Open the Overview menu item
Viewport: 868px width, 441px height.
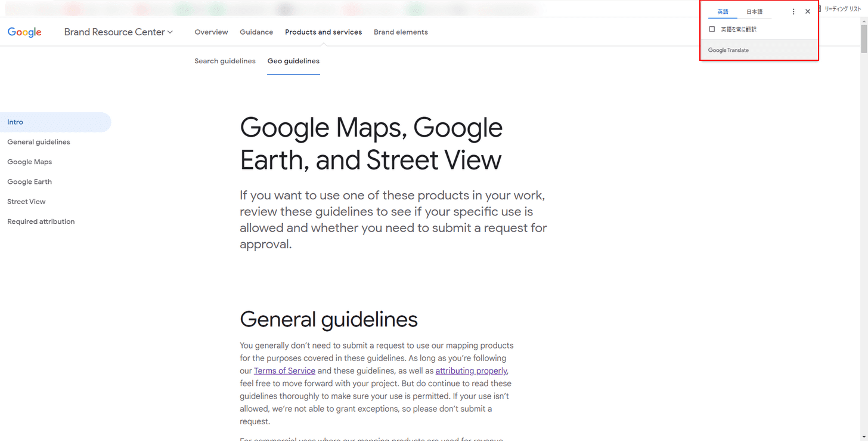[x=211, y=32]
